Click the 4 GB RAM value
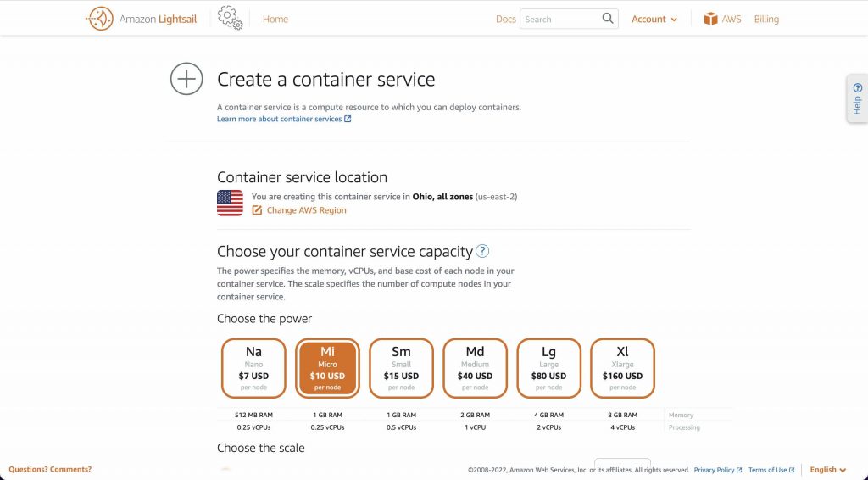This screenshot has width=868, height=480. coord(548,415)
